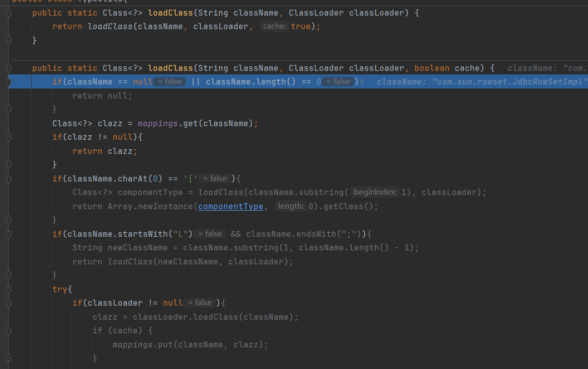
Task: Click 'cache' parameter name after boolean
Action: 467,68
